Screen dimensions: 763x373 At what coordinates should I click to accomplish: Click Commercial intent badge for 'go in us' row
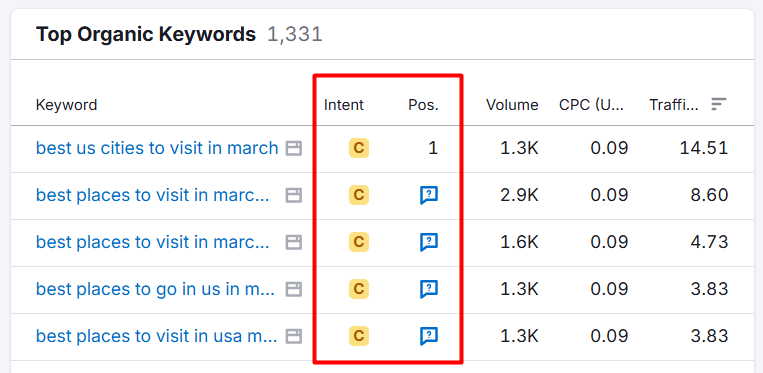(359, 289)
